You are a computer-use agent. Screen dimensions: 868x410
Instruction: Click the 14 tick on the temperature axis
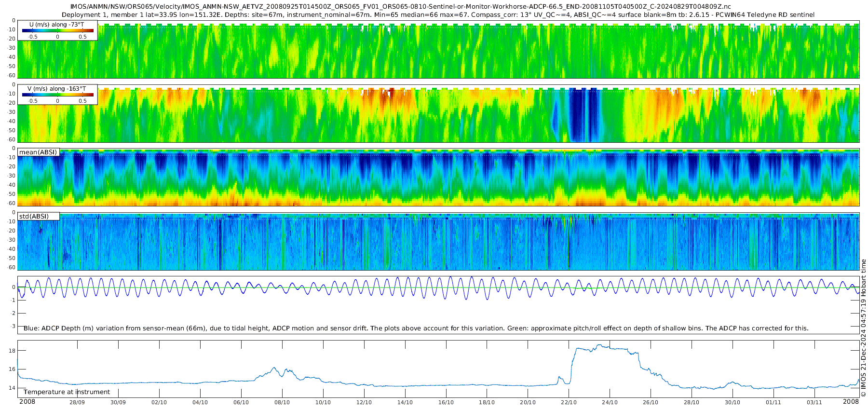click(13, 388)
